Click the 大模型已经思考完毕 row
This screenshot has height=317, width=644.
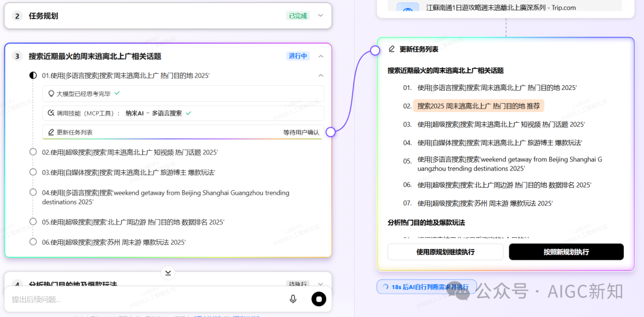click(183, 94)
